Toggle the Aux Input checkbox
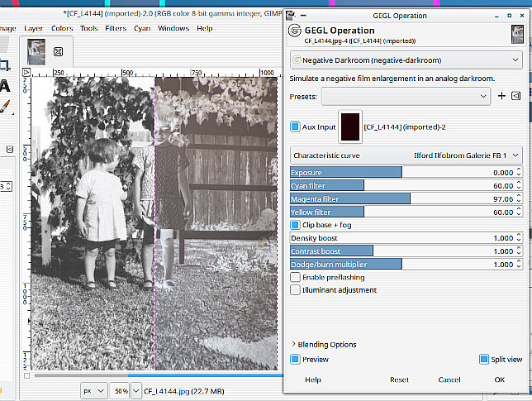This screenshot has height=401, width=532. [x=295, y=127]
